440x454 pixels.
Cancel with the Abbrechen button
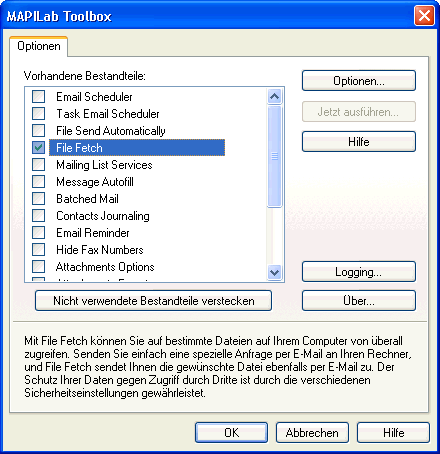coord(312,433)
